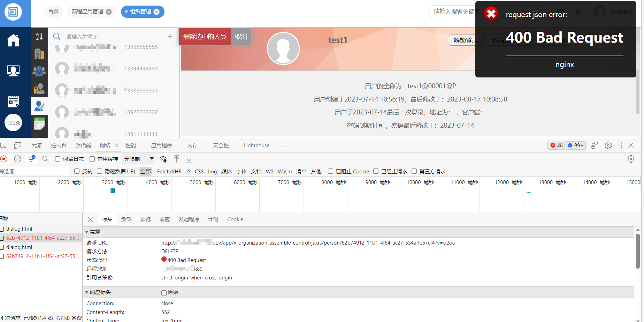Toggle the 隐藏数据 URL checkbox
644x322 pixels.
point(100,171)
